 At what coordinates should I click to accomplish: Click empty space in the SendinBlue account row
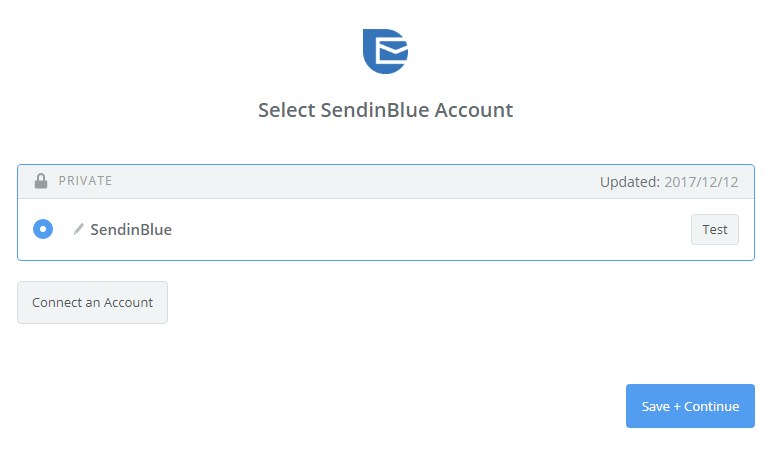click(420, 229)
